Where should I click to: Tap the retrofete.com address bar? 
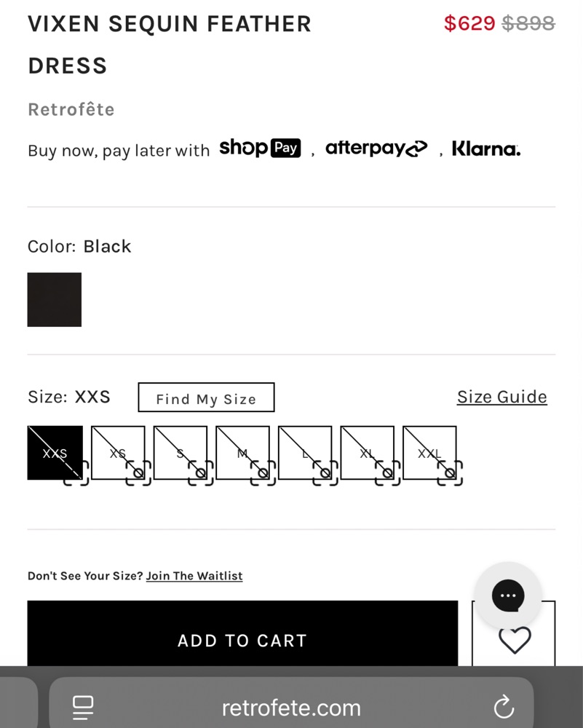click(x=291, y=707)
